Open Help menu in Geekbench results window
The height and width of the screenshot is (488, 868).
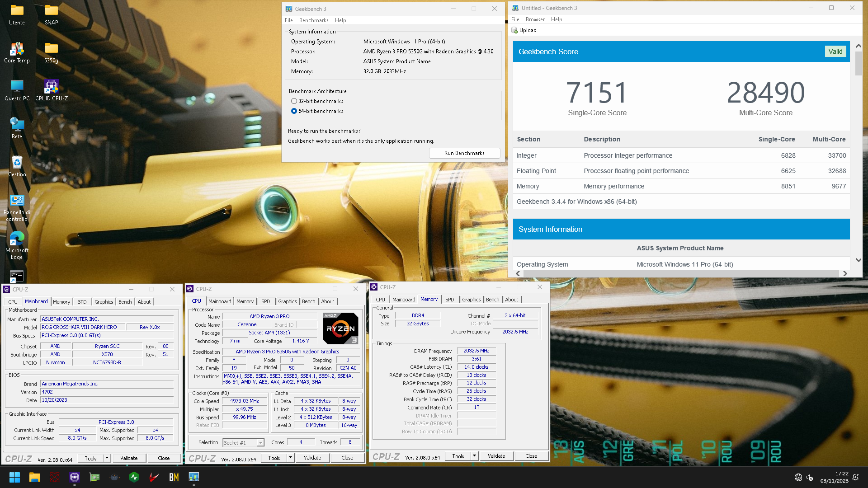[557, 19]
